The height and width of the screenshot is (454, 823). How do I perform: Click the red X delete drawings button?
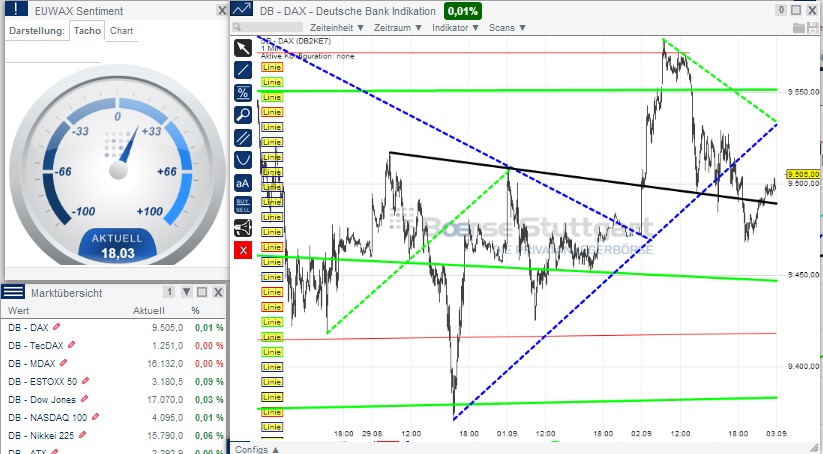(243, 250)
